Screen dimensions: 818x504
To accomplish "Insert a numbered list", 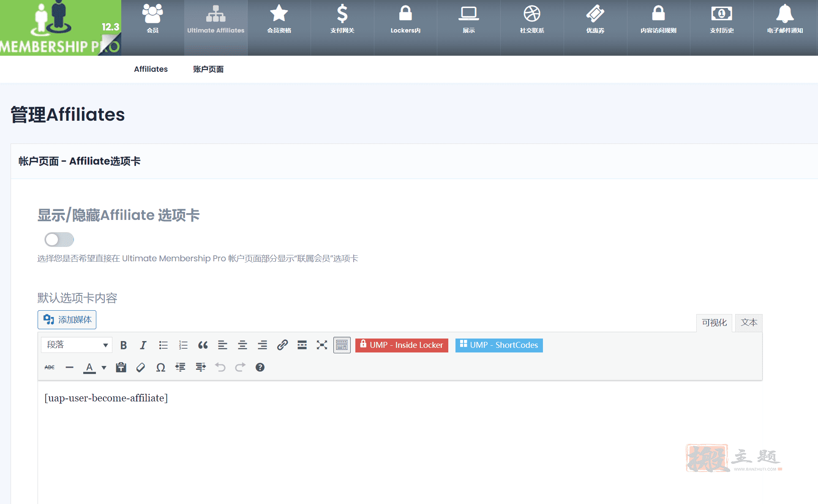I will [183, 345].
